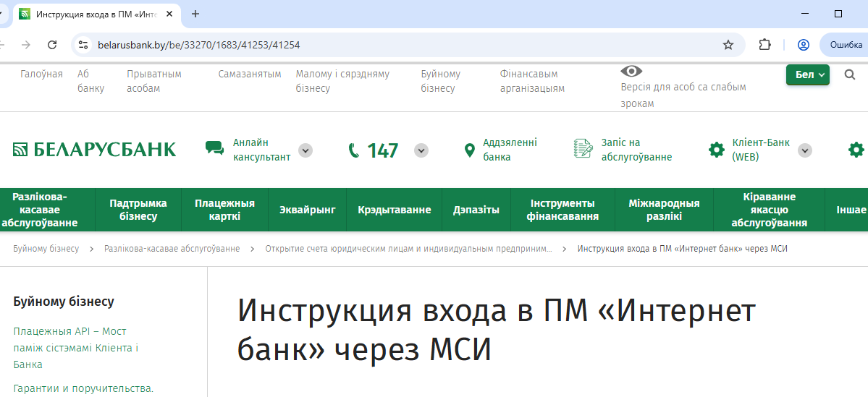
Task: Open Разлікова-касавае абслугоўванне green tab
Action: (39, 210)
